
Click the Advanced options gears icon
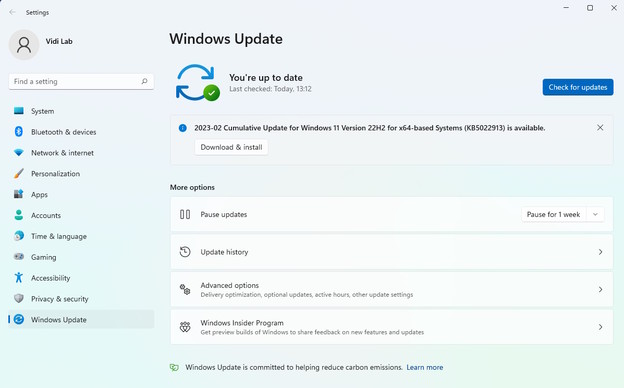(x=185, y=289)
